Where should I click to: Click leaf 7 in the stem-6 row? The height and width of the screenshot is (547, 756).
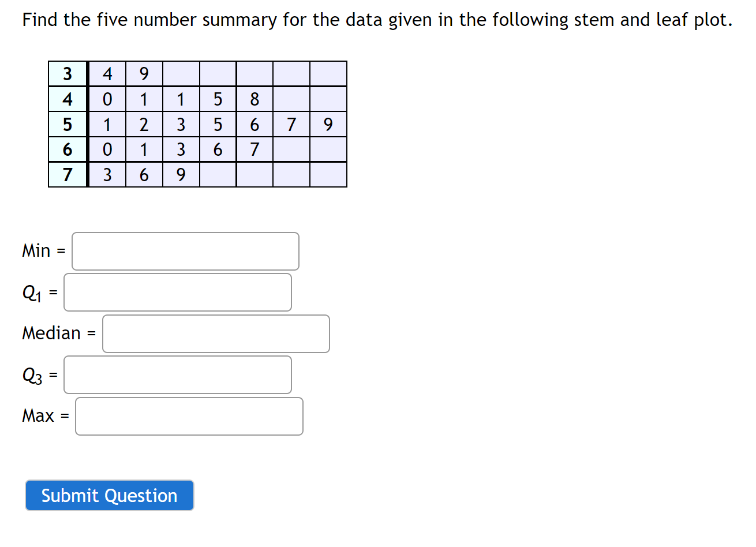point(255,149)
